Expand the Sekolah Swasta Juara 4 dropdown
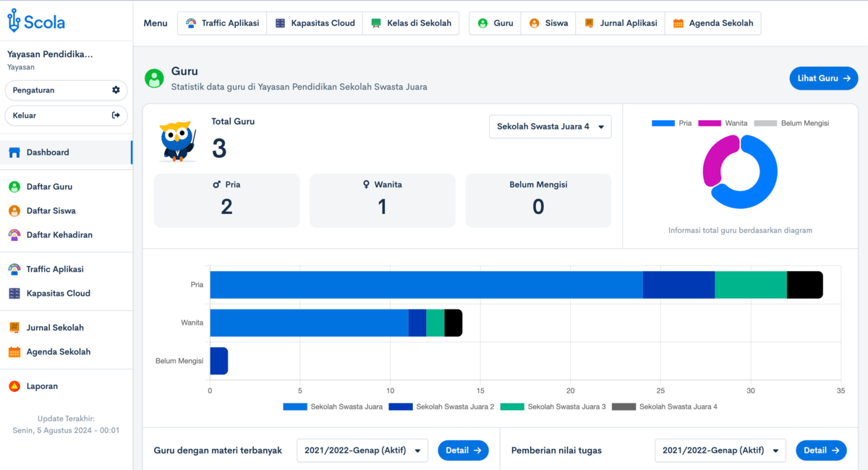Image resolution: width=868 pixels, height=470 pixels. point(550,127)
